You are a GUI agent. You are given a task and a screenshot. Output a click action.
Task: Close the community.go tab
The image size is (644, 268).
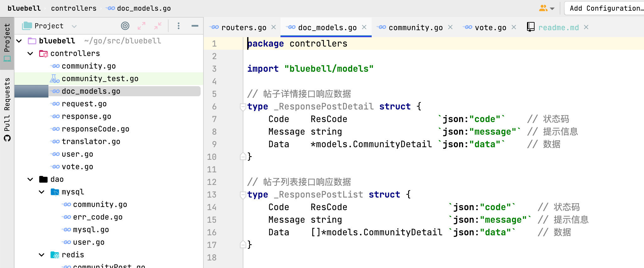coord(450,27)
